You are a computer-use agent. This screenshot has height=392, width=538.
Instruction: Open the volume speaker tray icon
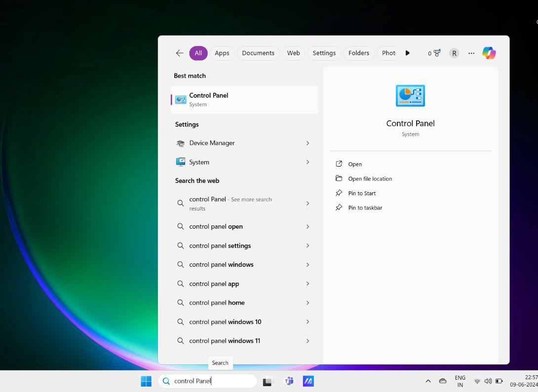pyautogui.click(x=488, y=381)
